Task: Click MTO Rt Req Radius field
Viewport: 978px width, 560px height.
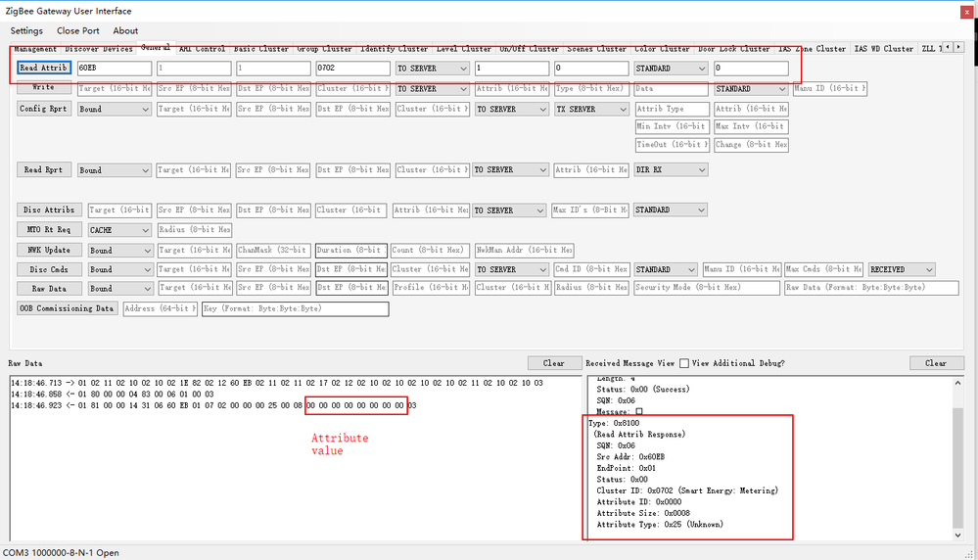Action: (x=194, y=230)
